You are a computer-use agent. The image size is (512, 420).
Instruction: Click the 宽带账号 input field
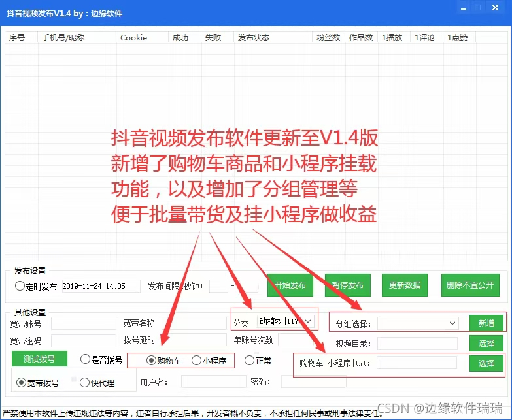coord(84,323)
